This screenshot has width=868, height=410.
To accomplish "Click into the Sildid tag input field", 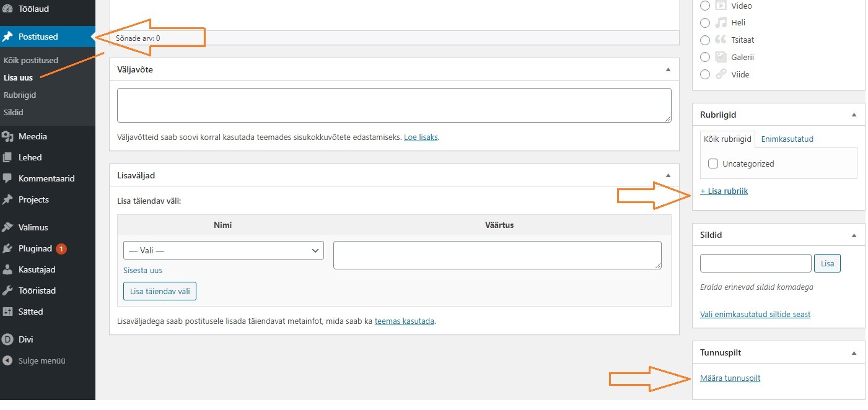I will [755, 263].
